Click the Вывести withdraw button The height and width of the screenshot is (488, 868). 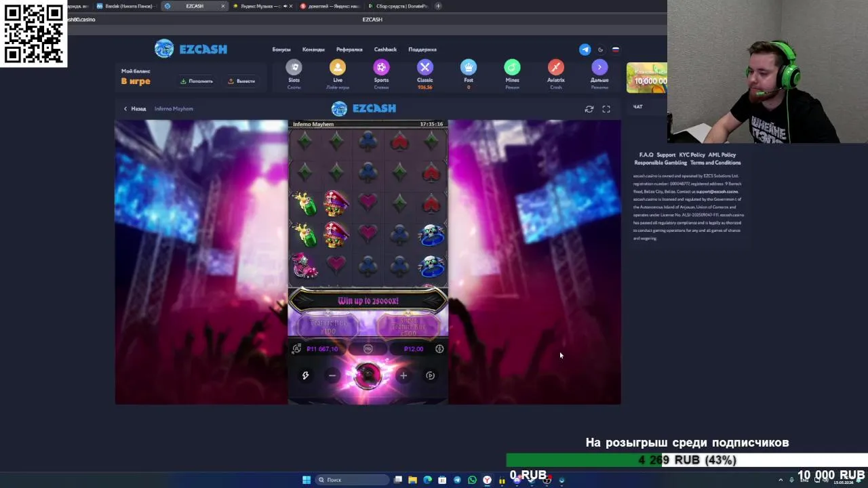(241, 81)
